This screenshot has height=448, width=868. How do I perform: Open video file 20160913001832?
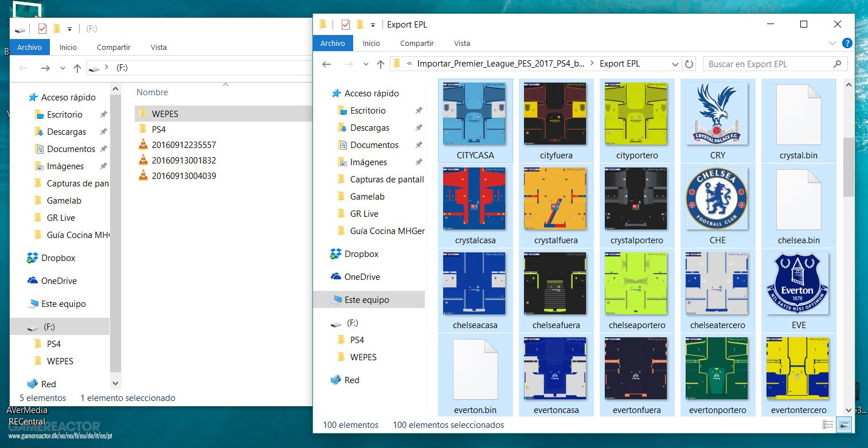click(x=183, y=160)
